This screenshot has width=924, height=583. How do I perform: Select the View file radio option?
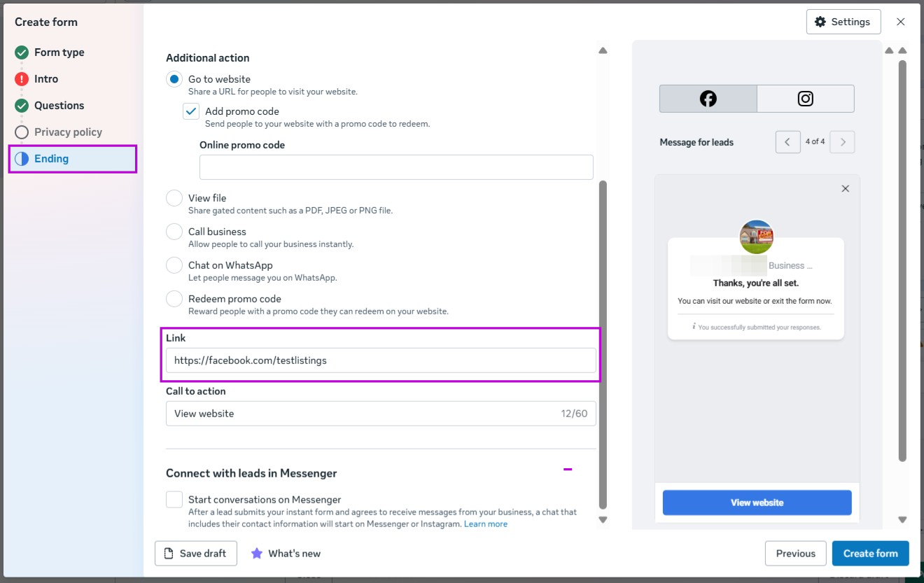click(x=174, y=198)
